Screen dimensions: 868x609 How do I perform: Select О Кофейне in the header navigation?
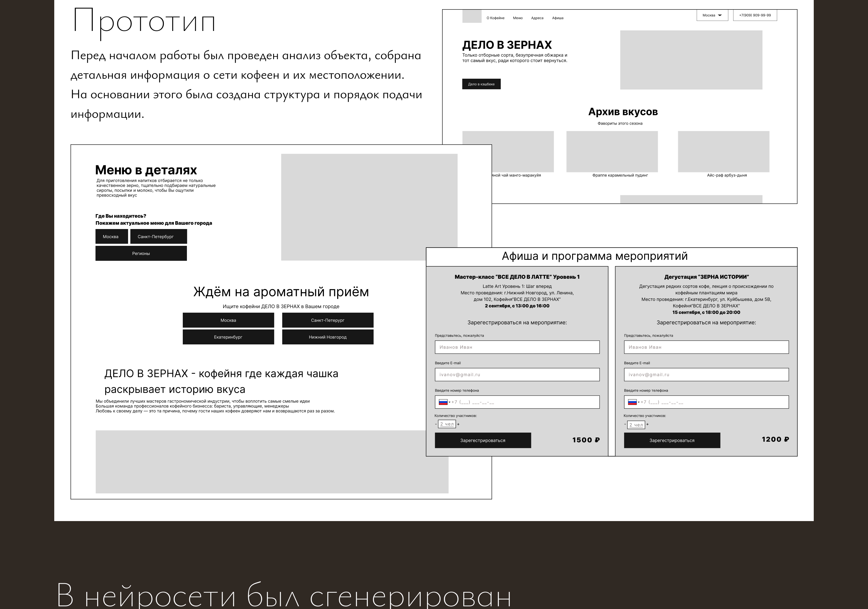point(495,18)
